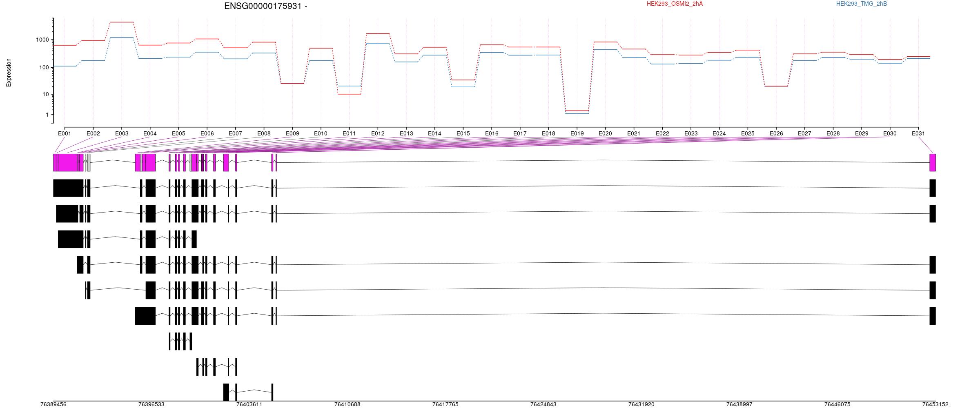The image size is (980, 412).
Task: Click the exon label E022
Action: click(x=662, y=133)
